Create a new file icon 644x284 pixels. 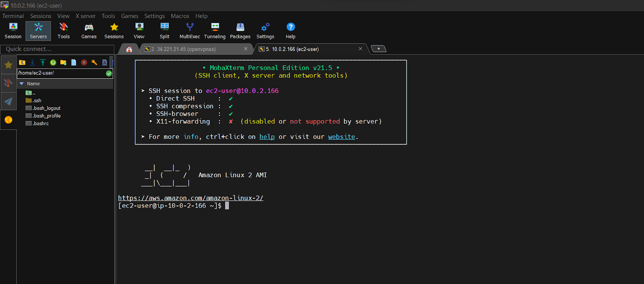click(74, 62)
